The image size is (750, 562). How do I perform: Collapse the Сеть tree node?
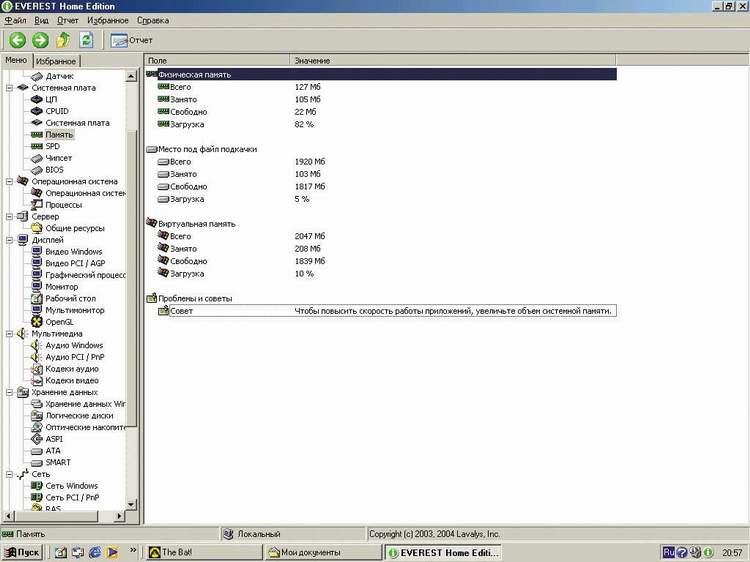click(9, 474)
